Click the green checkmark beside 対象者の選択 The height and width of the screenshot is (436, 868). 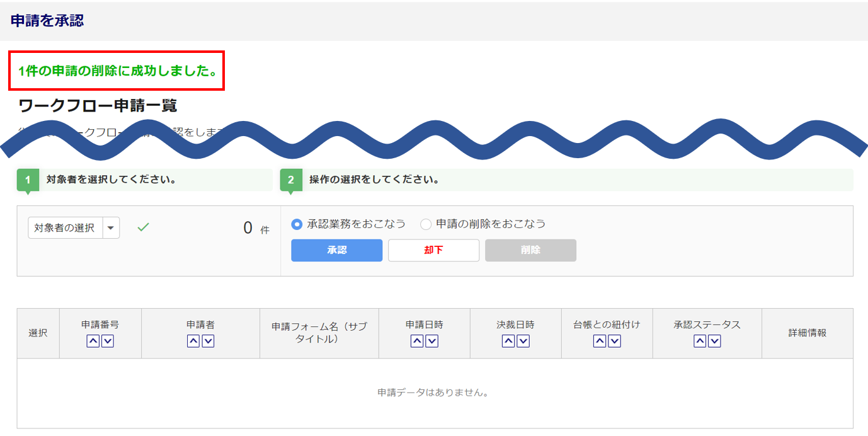[x=144, y=227]
